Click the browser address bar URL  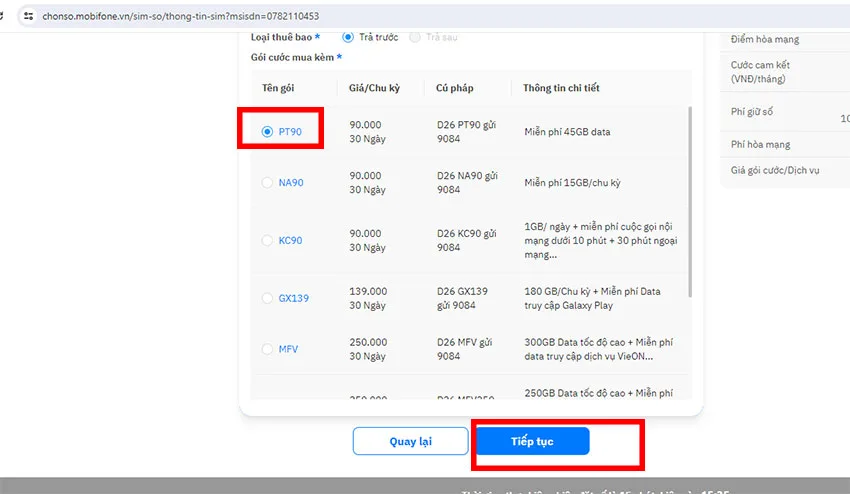pyautogui.click(x=181, y=16)
